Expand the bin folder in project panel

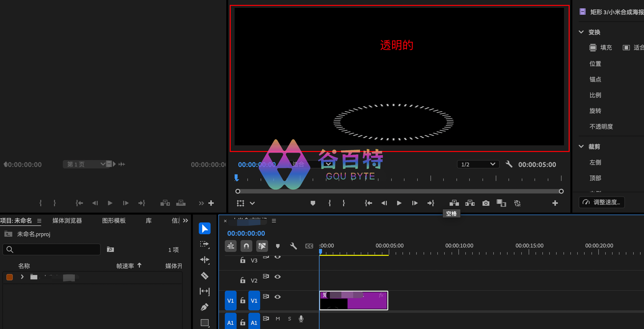22,277
